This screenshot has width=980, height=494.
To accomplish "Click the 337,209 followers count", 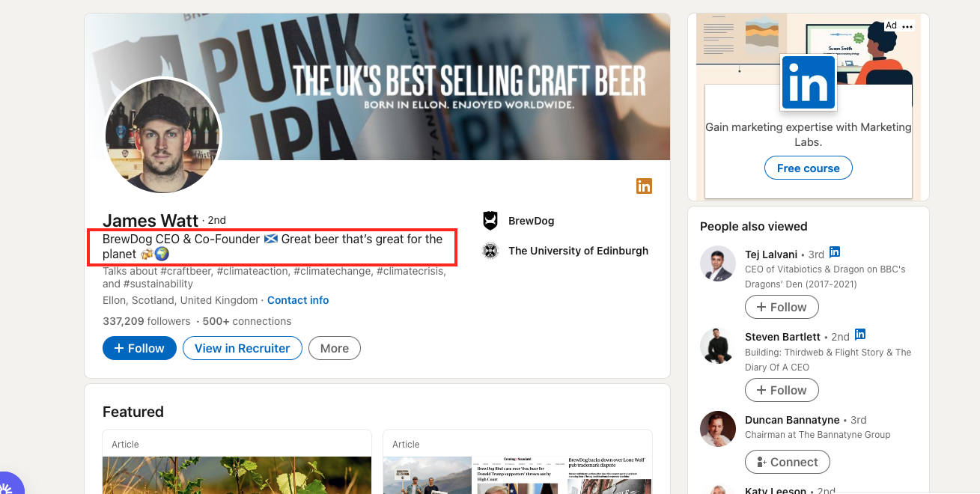I will (147, 321).
